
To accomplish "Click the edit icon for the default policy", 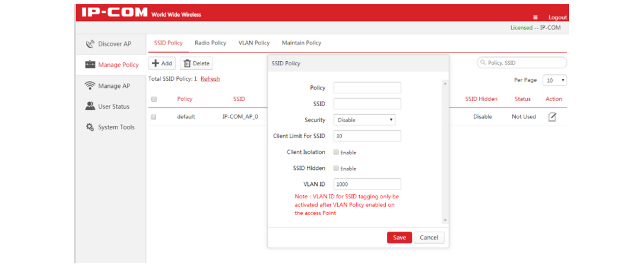I will (x=552, y=116).
